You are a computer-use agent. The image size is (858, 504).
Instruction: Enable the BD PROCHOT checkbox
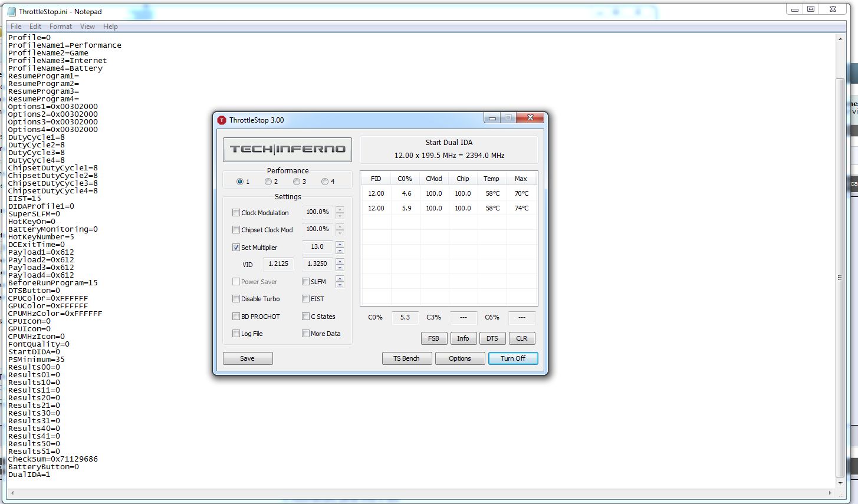pyautogui.click(x=236, y=317)
